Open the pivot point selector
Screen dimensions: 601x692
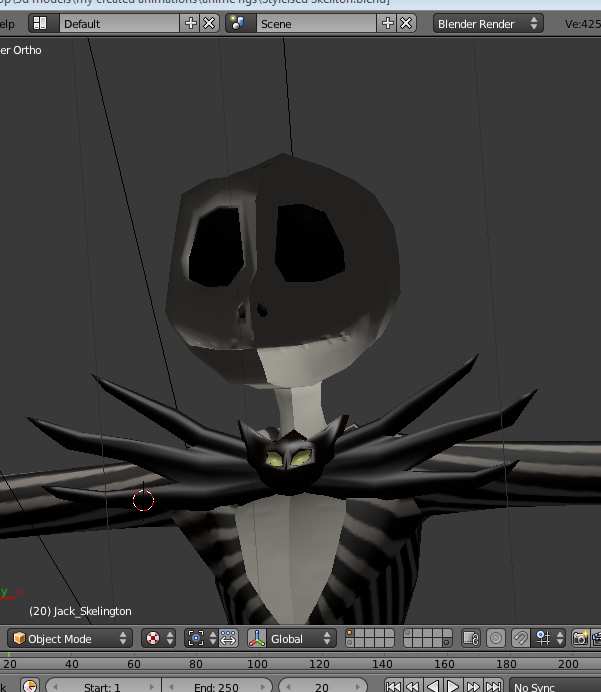tap(201, 639)
